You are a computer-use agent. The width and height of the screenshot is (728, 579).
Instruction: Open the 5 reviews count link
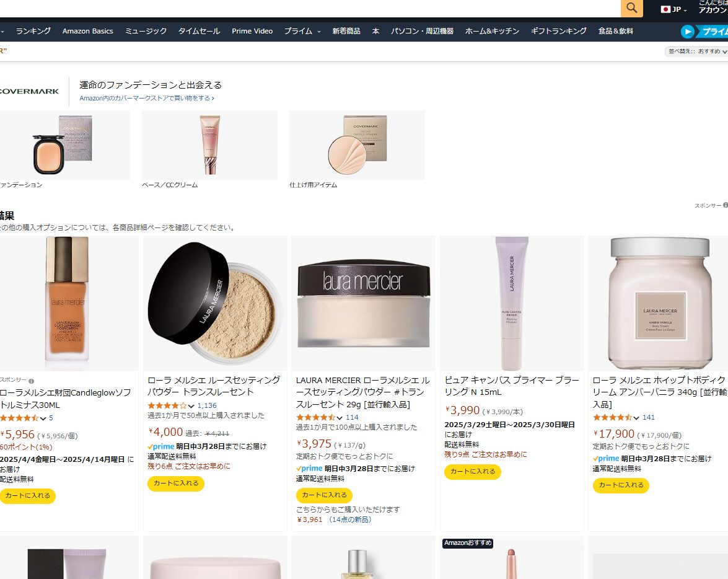pos(51,418)
